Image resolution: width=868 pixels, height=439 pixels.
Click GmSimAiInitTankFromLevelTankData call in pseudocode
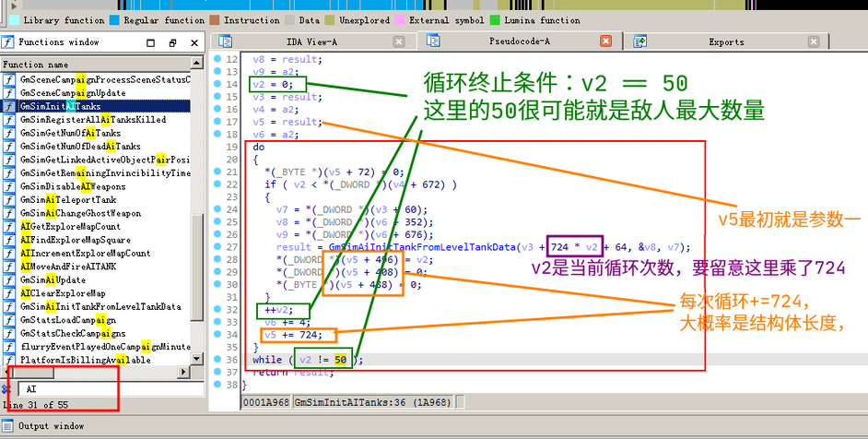pyautogui.click(x=422, y=247)
